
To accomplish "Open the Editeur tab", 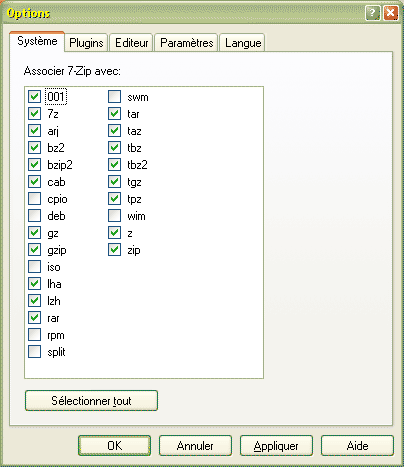I will [x=132, y=43].
